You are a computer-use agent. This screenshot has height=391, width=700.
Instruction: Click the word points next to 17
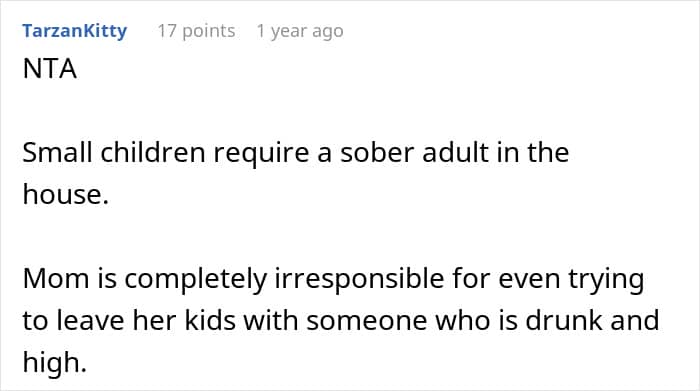(208, 32)
